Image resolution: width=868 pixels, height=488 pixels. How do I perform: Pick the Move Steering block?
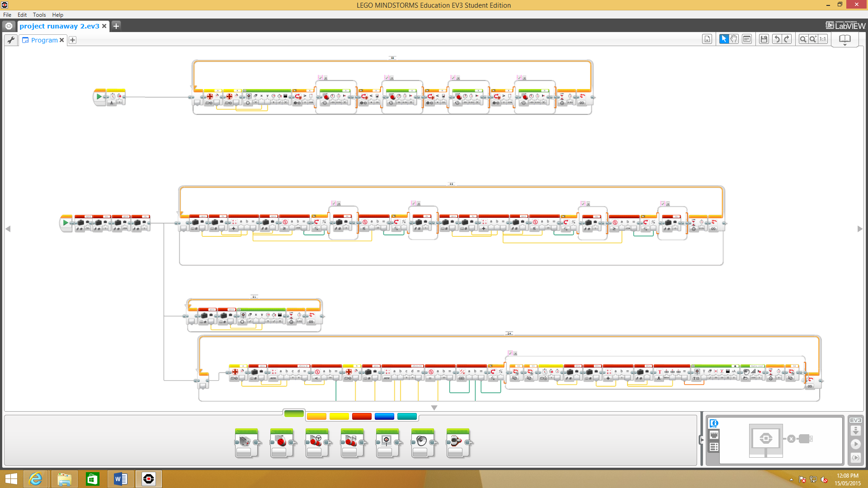[317, 443]
